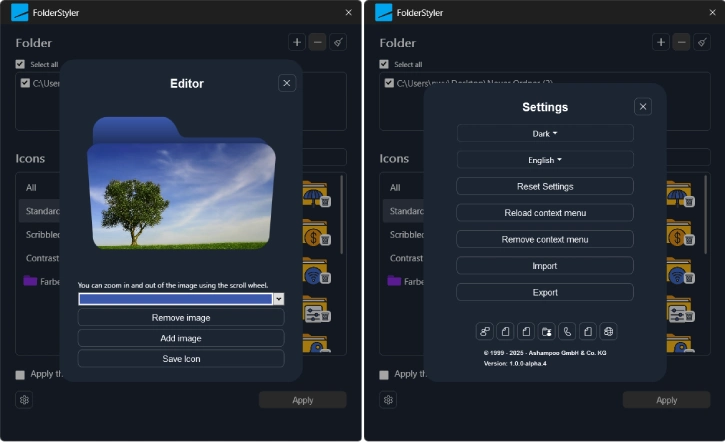The image size is (725, 442).
Task: Open settings gear in the right window
Action: coord(388,399)
